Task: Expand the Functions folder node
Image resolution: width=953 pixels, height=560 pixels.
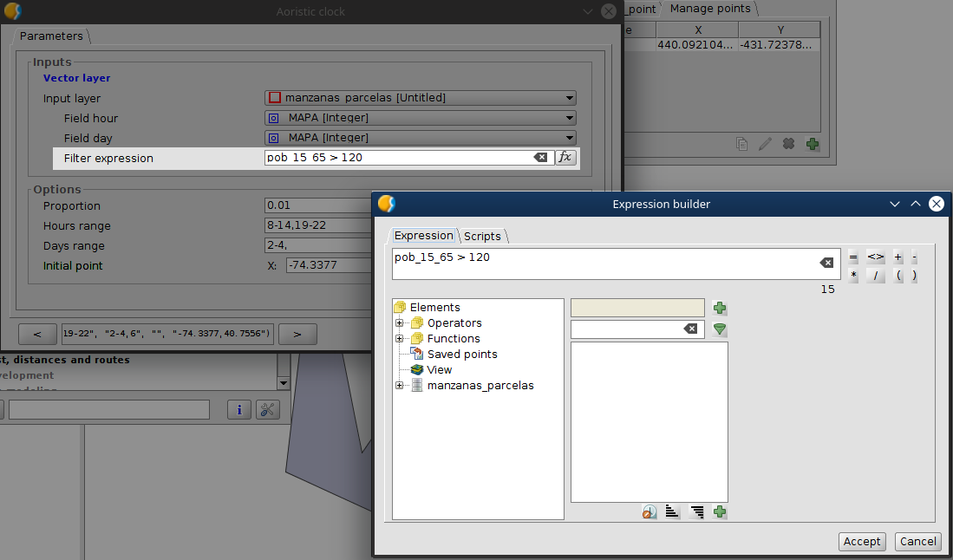Action: coord(400,339)
